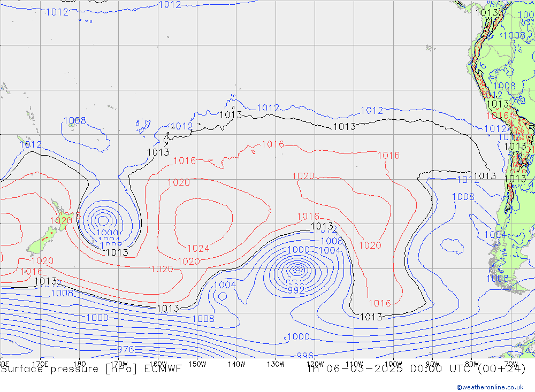Click the 90W longitude label
This screenshot has height=392, width=535.
[x=432, y=364]
